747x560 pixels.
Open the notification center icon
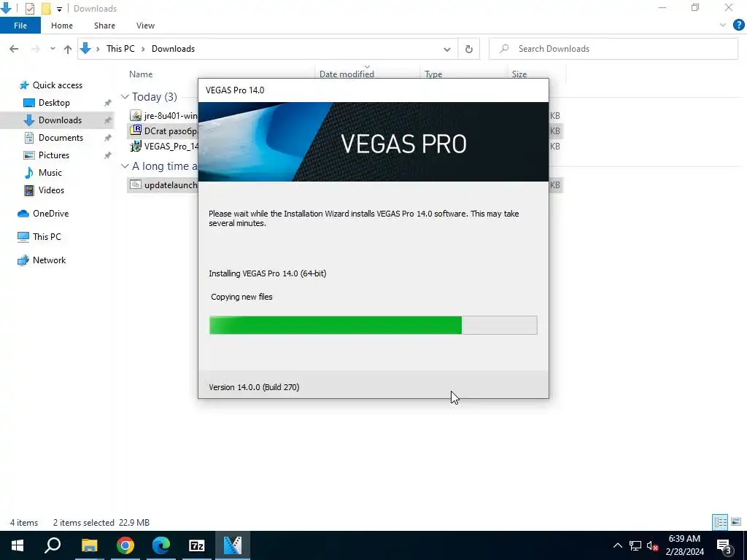[x=724, y=546]
